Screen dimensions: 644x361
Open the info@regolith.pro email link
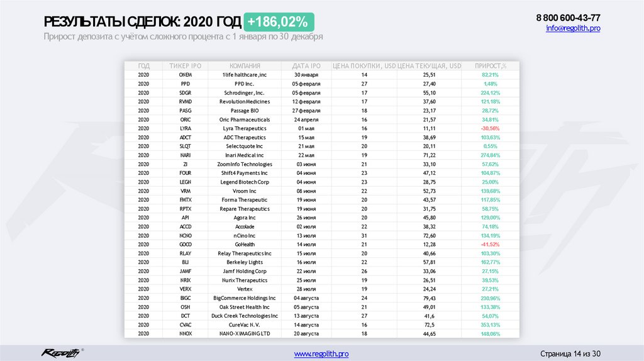573,28
